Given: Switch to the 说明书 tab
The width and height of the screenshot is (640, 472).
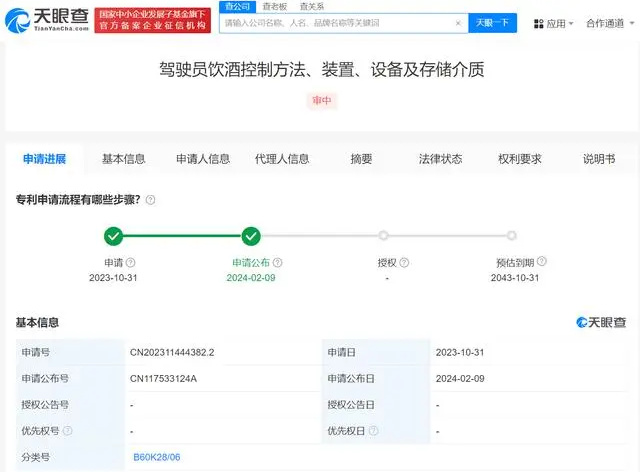Looking at the screenshot, I should coord(599,159).
